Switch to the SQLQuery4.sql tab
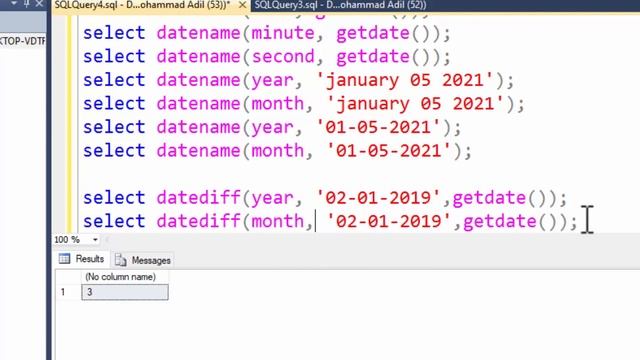 [x=142, y=5]
